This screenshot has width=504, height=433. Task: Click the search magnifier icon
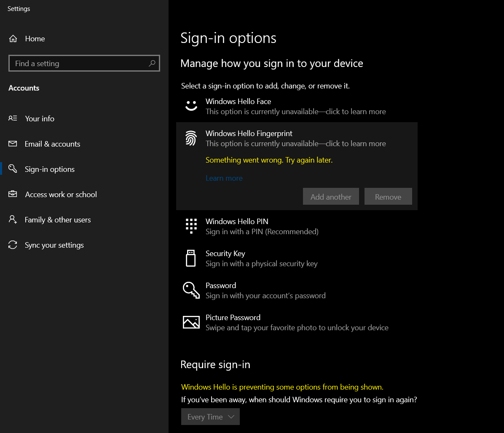[x=152, y=63]
